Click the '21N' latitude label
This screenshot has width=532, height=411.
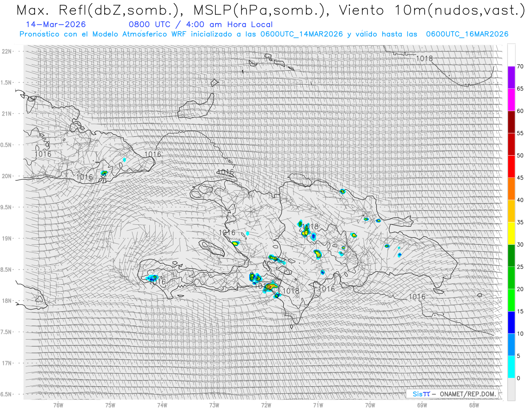(7, 114)
